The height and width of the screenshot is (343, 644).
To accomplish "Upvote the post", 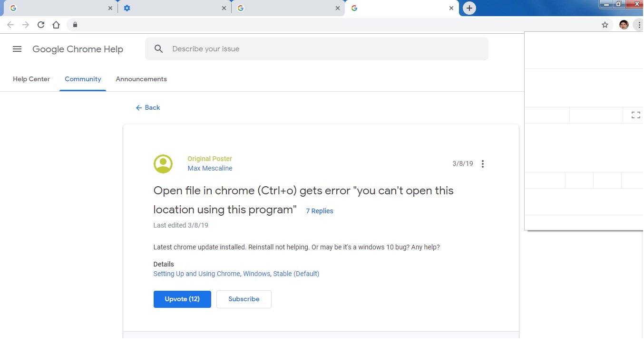I will tap(182, 299).
